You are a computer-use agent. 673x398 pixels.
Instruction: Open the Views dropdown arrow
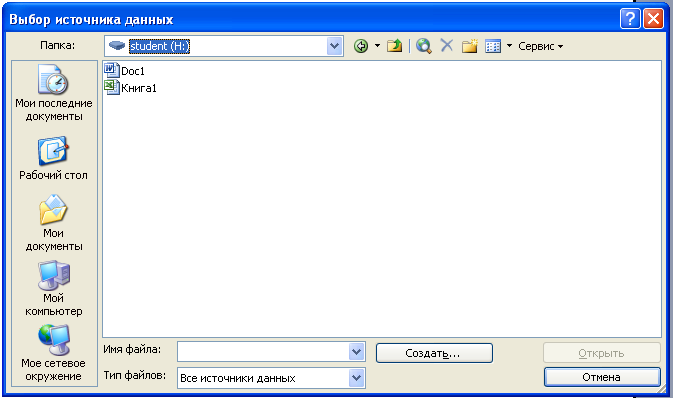(509, 46)
